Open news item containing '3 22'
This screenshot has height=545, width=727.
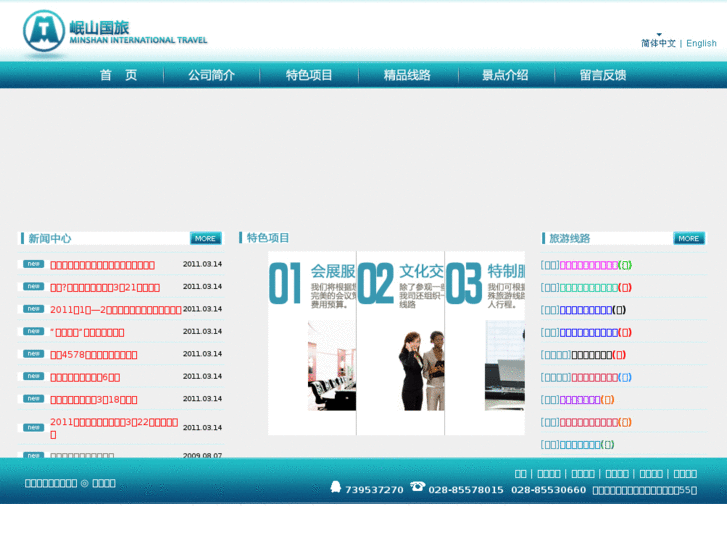coord(114,428)
